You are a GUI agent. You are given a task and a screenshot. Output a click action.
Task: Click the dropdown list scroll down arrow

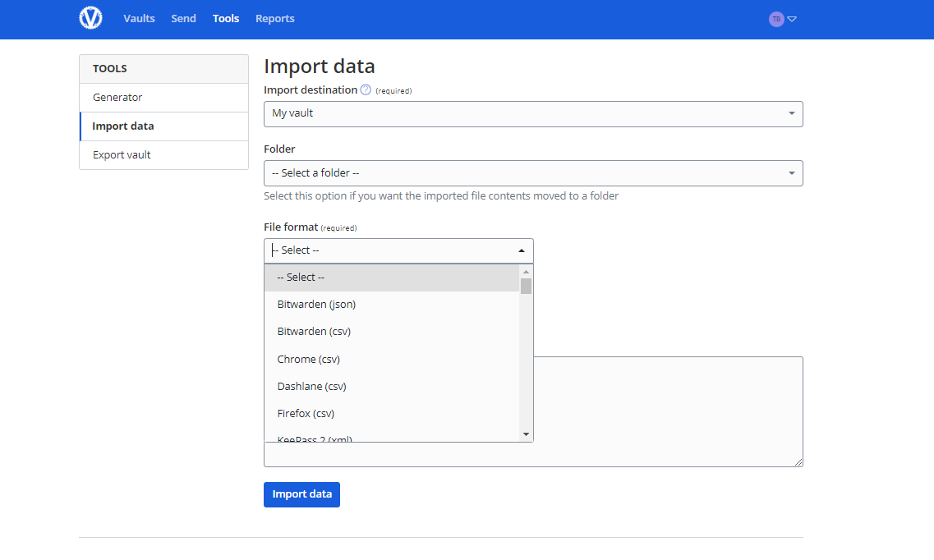[x=526, y=434]
